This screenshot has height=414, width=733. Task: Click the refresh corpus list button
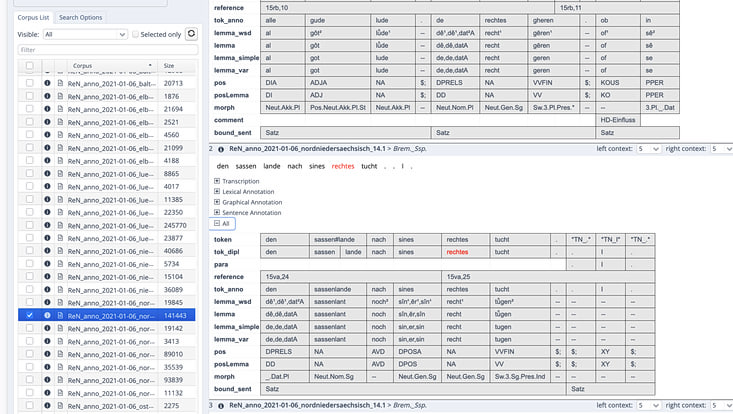191,34
